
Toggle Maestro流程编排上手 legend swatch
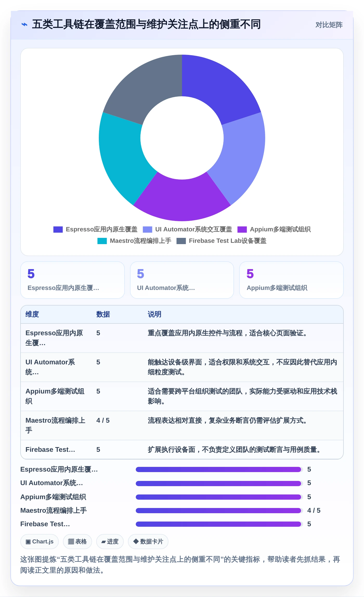click(102, 241)
